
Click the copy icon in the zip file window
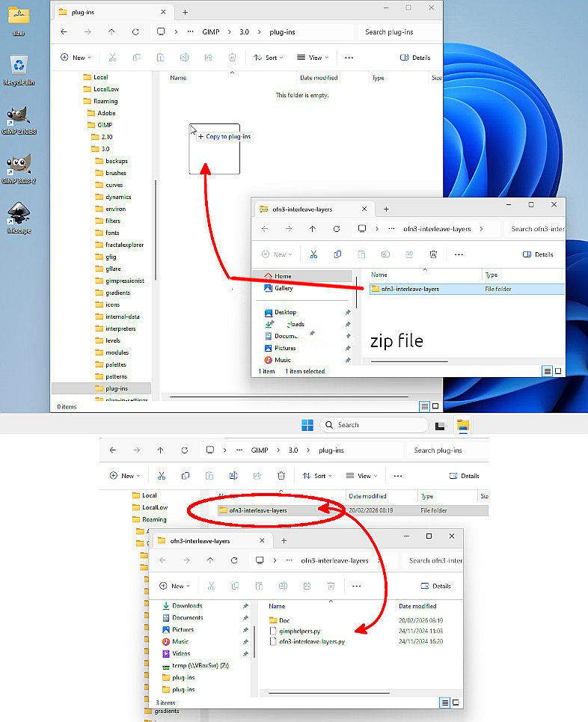click(x=337, y=254)
